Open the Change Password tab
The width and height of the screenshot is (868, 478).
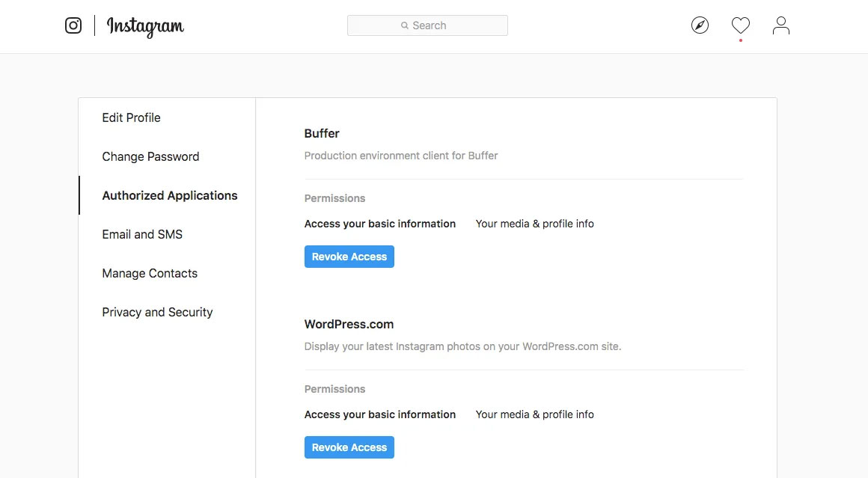pos(150,156)
